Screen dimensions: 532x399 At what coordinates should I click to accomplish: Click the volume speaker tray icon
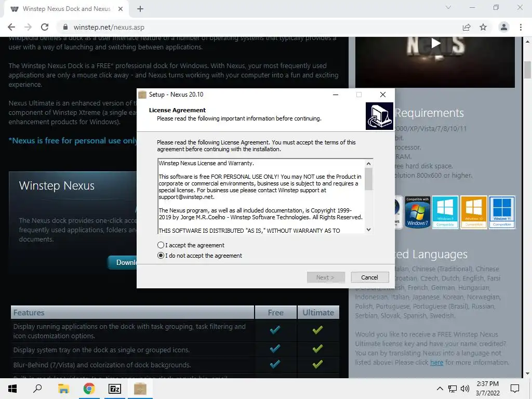(x=465, y=389)
